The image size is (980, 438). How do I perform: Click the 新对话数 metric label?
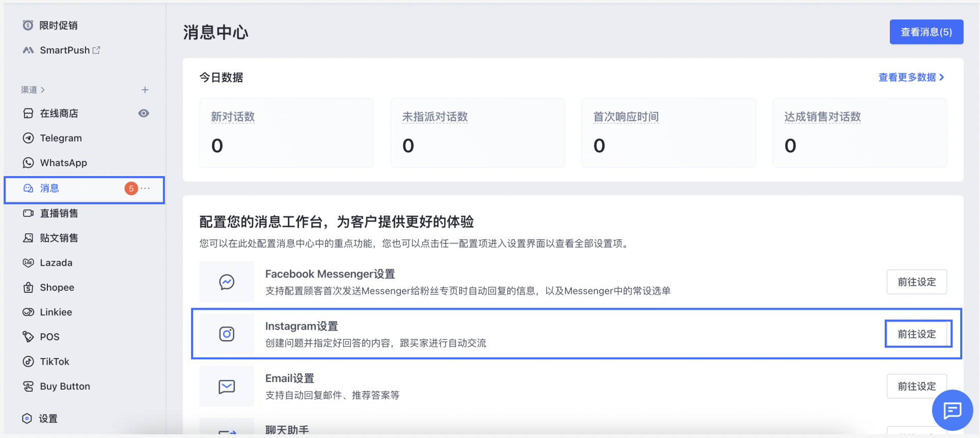[233, 117]
